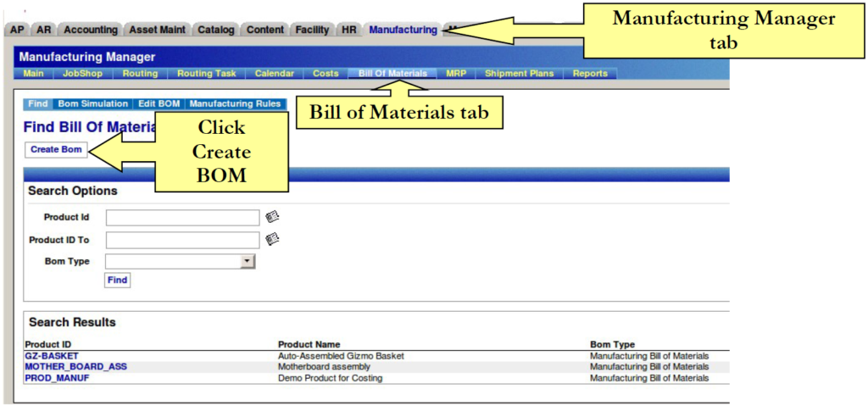This screenshot has height=406, width=868.
Task: Select the Bom Simulation sub-tab
Action: [93, 104]
